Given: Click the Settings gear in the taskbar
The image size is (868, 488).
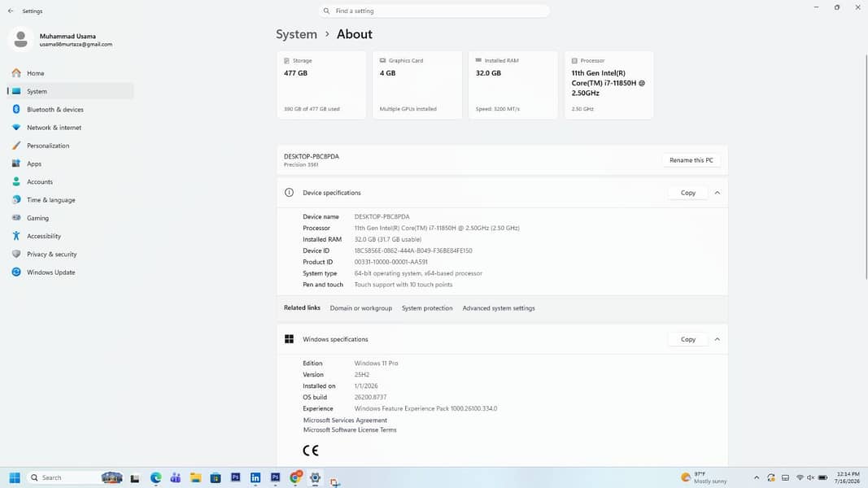Looking at the screenshot, I should pos(315,477).
